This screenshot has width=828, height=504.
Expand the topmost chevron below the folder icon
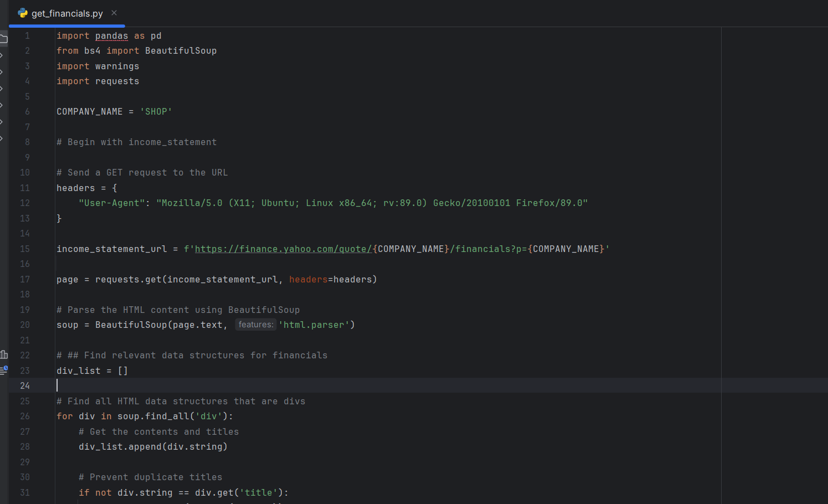(2, 55)
